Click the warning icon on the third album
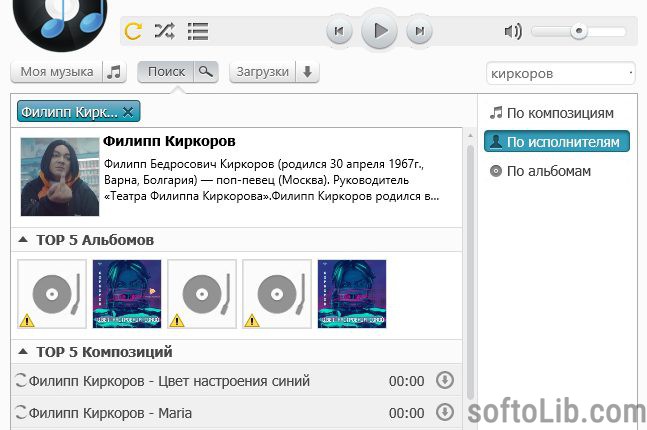This screenshot has height=430, width=647. pos(177,320)
